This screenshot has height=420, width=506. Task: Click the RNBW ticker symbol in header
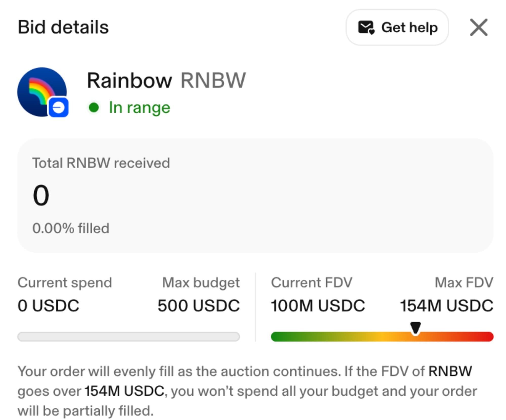coord(213,81)
